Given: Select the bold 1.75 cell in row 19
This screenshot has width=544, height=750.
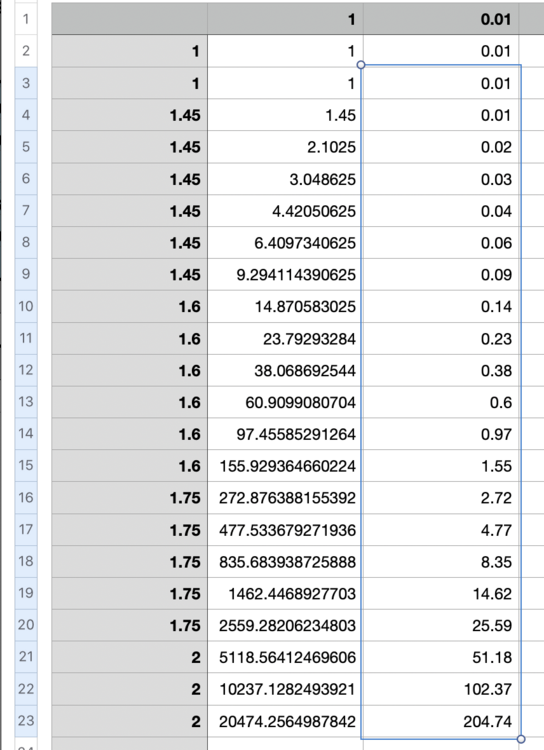Looking at the screenshot, I should (130, 594).
